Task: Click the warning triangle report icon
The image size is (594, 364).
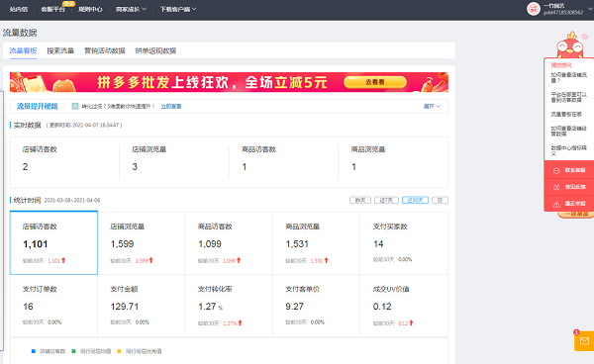Action: click(556, 204)
